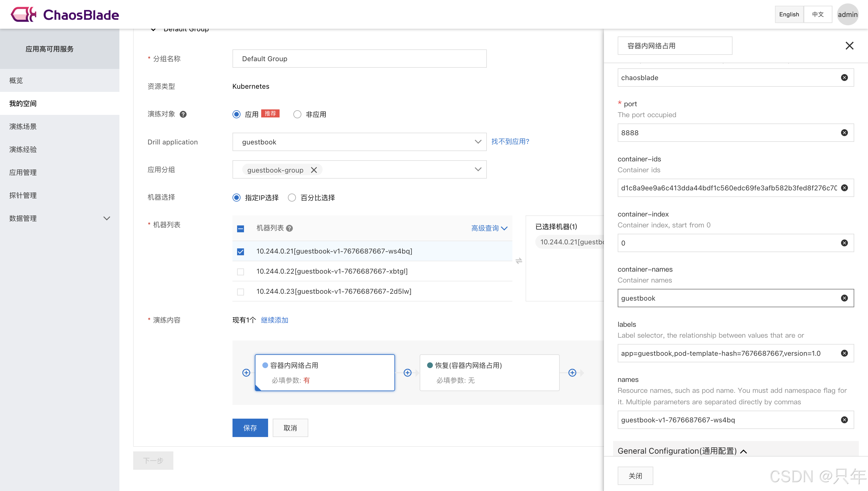Image resolution: width=868 pixels, height=491 pixels.
Task: Clear the port 8888 field
Action: point(844,133)
